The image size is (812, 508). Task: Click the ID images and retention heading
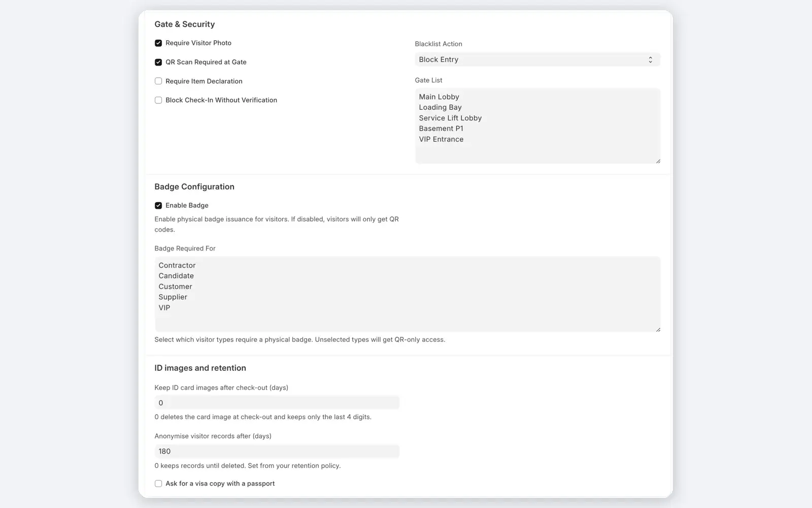coord(200,368)
